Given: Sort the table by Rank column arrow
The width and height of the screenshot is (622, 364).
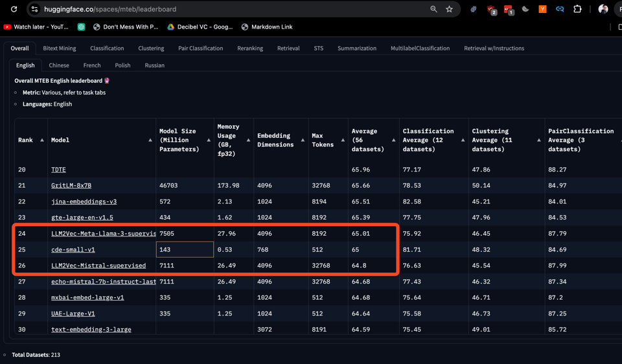Looking at the screenshot, I should click(x=42, y=140).
